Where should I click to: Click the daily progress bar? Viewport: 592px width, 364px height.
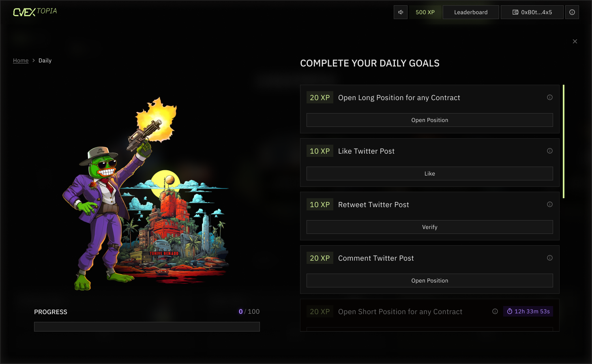coord(147,327)
